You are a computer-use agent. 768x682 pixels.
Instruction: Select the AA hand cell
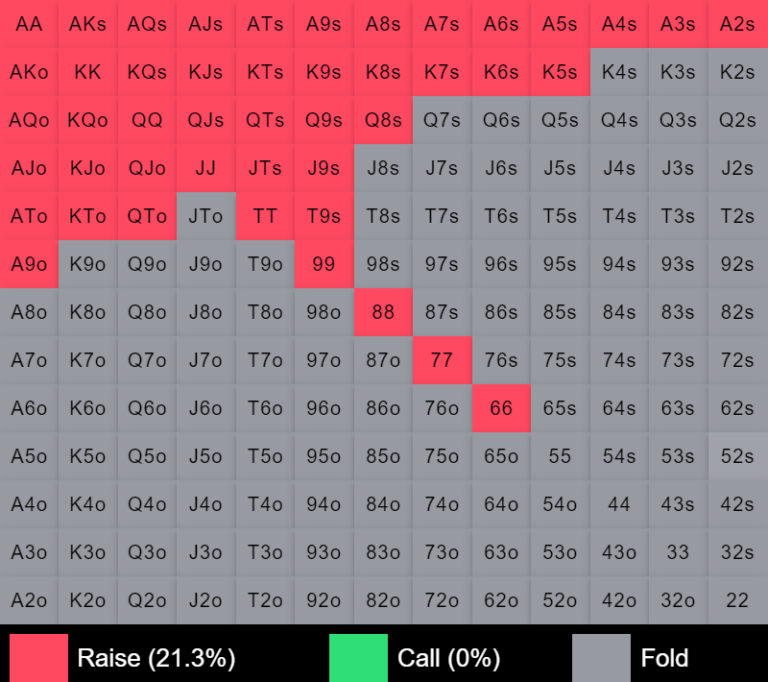pos(29,24)
